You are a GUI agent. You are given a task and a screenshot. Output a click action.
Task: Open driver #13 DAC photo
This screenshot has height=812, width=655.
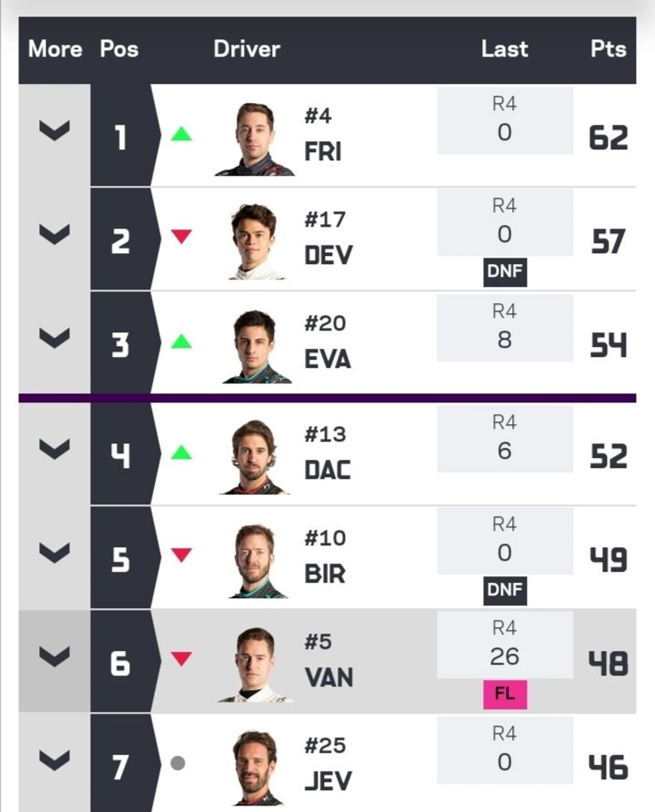point(254,457)
